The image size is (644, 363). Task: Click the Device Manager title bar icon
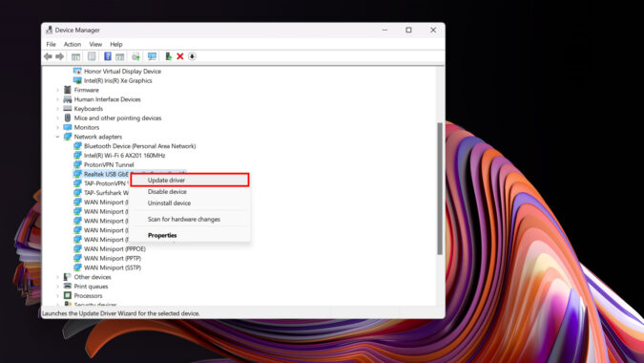pyautogui.click(x=50, y=30)
